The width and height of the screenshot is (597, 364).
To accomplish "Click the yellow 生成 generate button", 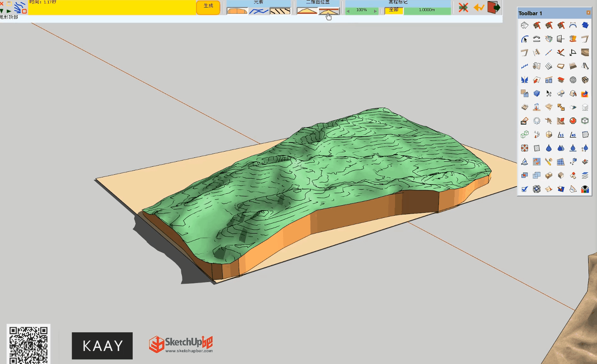I will click(208, 7).
